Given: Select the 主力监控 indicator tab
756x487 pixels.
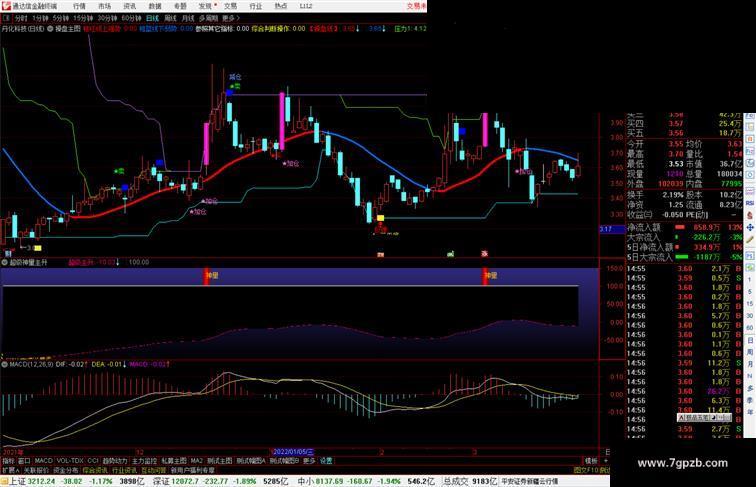Looking at the screenshot, I should (144, 461).
